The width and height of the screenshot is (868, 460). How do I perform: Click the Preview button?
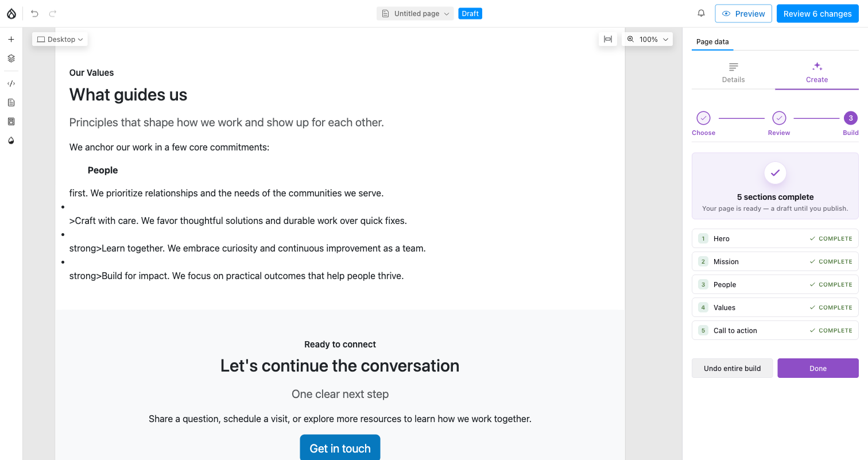coord(743,14)
